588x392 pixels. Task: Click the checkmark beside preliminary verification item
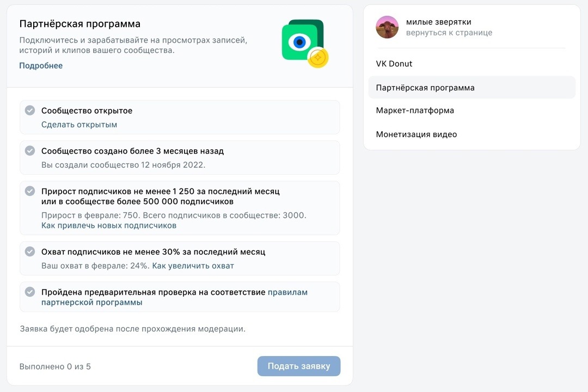[x=30, y=292]
